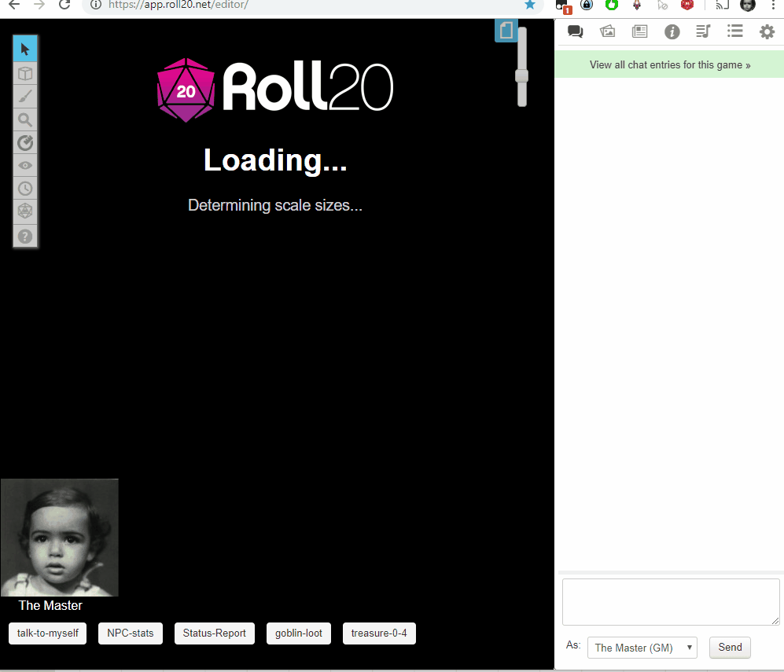Choose the Fog of War eye tool
This screenshot has height=672, width=784.
point(25,165)
